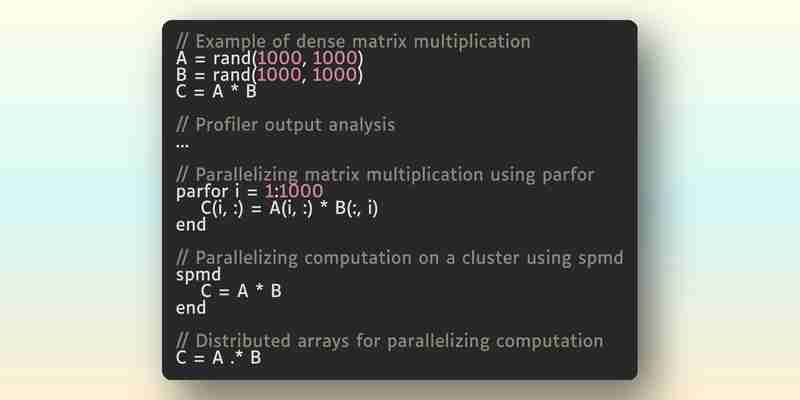
Task: Click the end keyword after parfor loop
Action: tap(191, 224)
